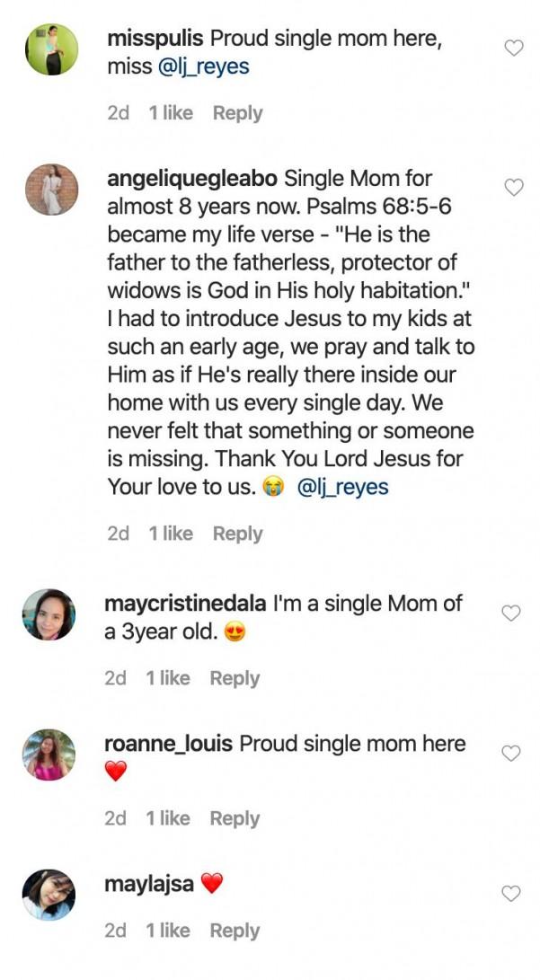Reply to angeliquegleabo's long comment
Viewport: 540px width, 980px height.
tap(237, 534)
